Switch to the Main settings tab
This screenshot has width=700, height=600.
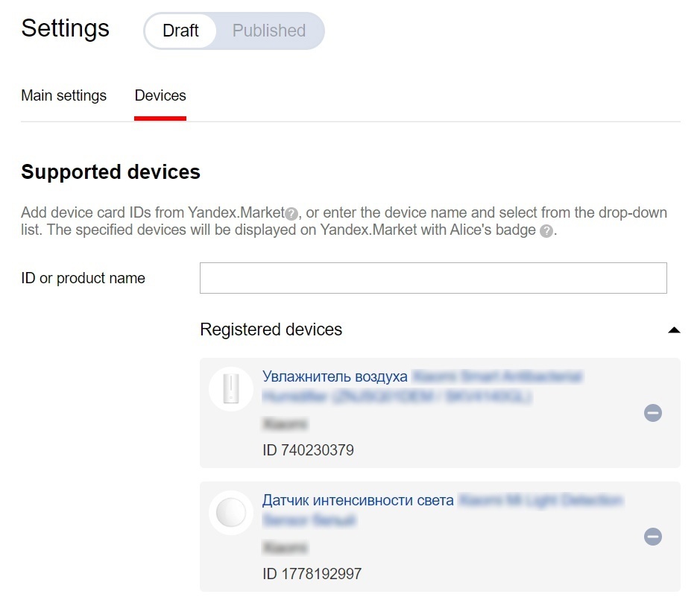pyautogui.click(x=63, y=95)
